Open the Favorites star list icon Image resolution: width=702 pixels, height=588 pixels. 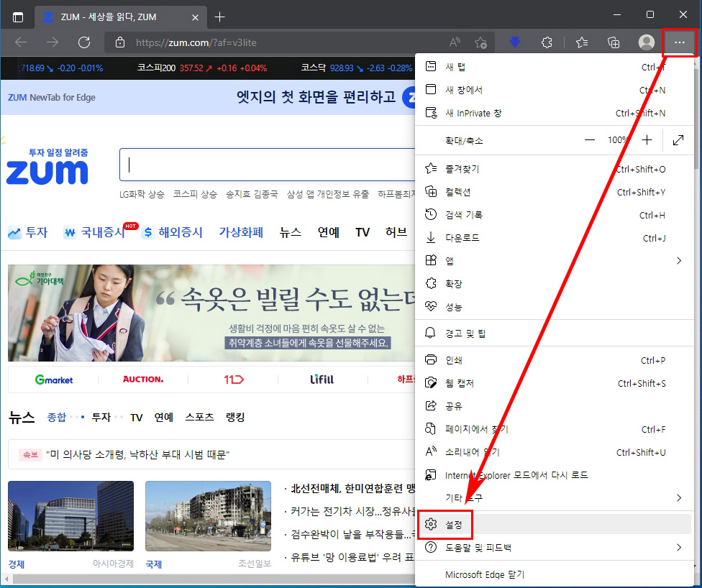(582, 42)
